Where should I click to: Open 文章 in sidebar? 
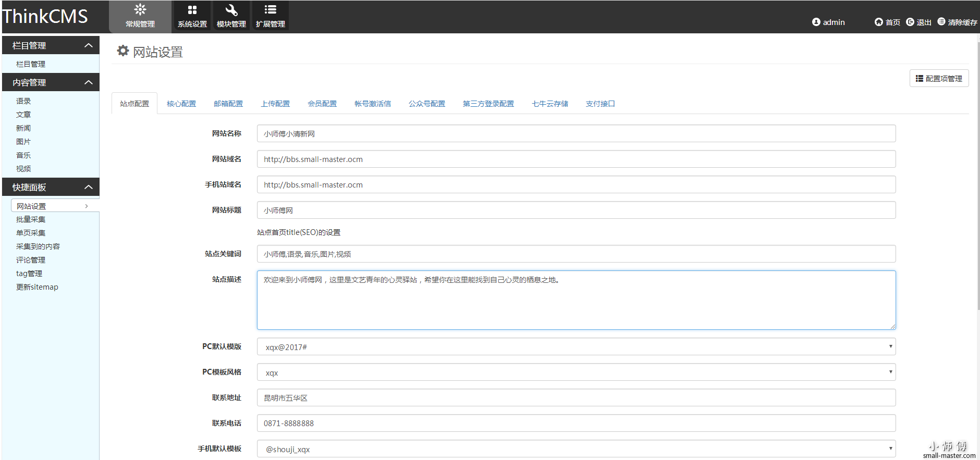tap(23, 115)
